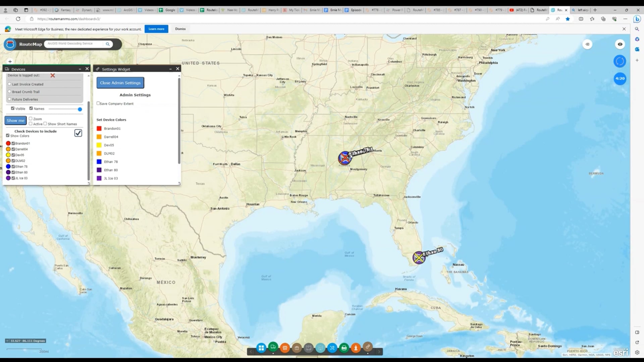
Task: Open the Brandon01 red color swatch in settings
Action: pos(99,128)
